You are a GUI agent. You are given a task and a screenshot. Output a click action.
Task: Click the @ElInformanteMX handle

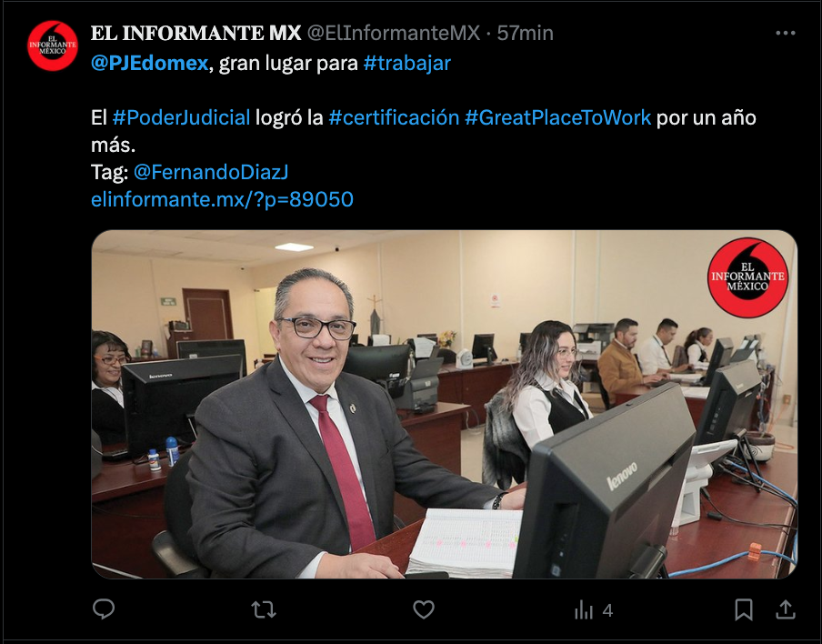point(393,33)
